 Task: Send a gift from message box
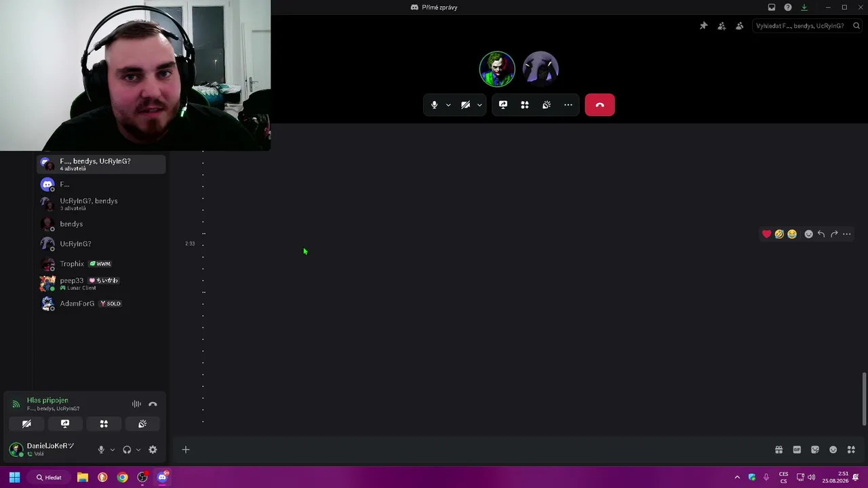pos(779,449)
